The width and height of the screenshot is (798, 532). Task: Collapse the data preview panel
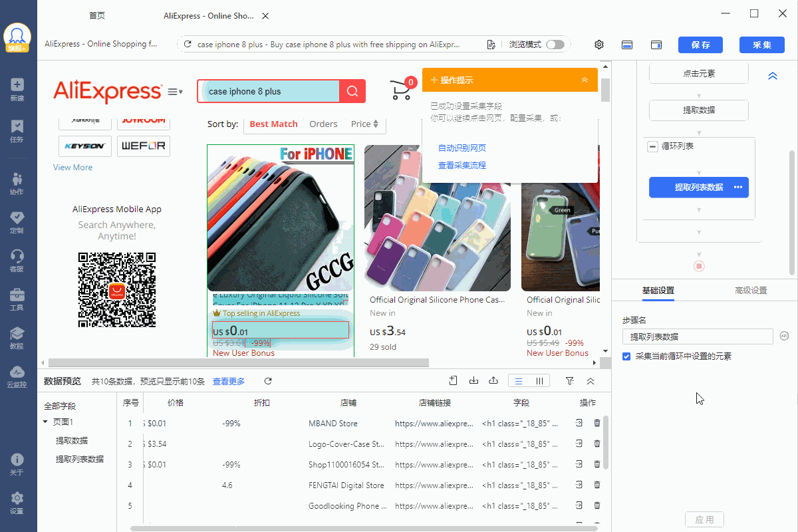coord(590,381)
